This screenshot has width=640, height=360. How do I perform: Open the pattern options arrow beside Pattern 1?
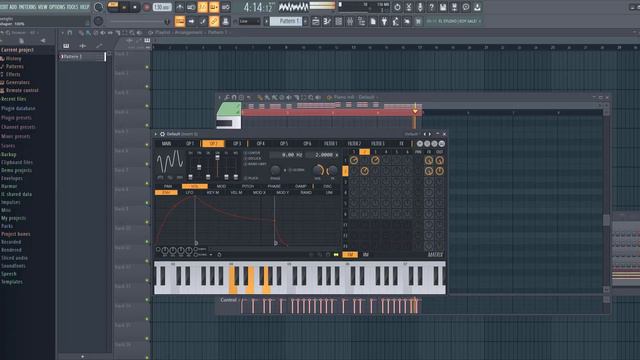[x=306, y=21]
